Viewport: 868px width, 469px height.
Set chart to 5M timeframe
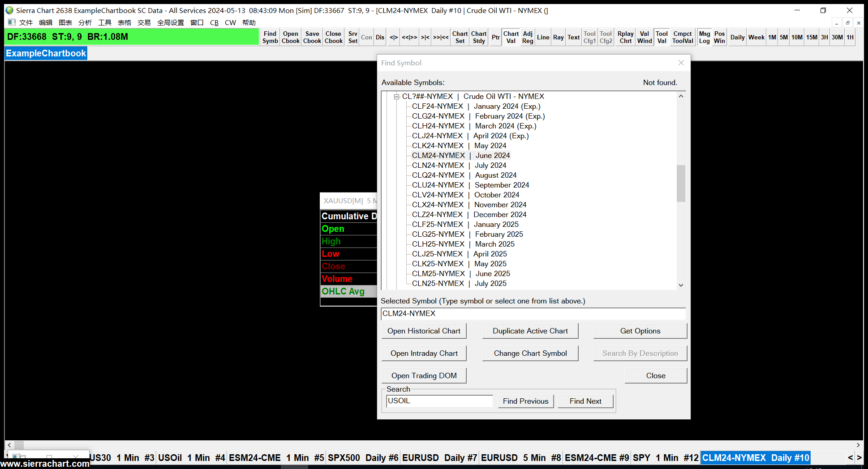click(x=784, y=37)
